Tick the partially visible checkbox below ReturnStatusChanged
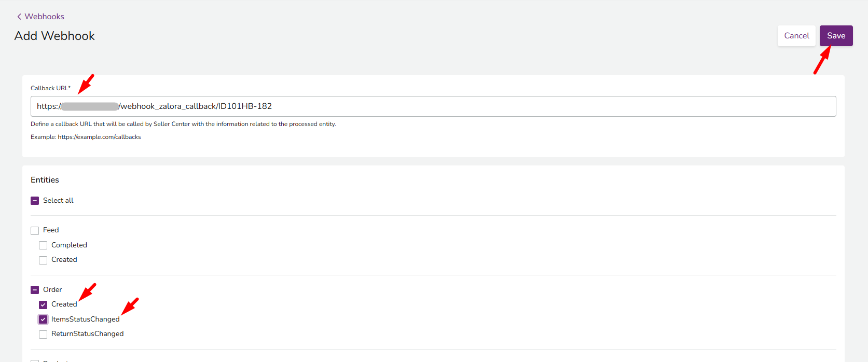 [x=35, y=360]
